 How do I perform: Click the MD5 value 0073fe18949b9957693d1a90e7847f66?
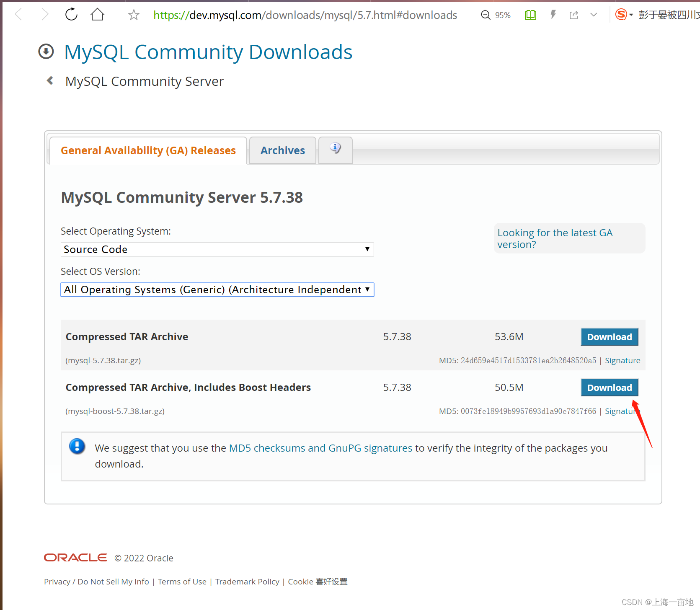coord(528,411)
